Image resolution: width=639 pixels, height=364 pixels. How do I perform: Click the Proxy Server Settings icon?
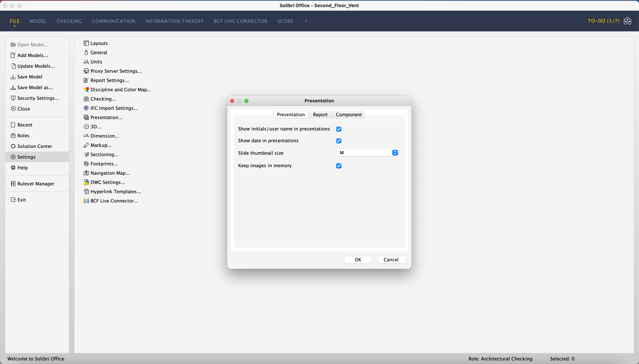(x=86, y=71)
